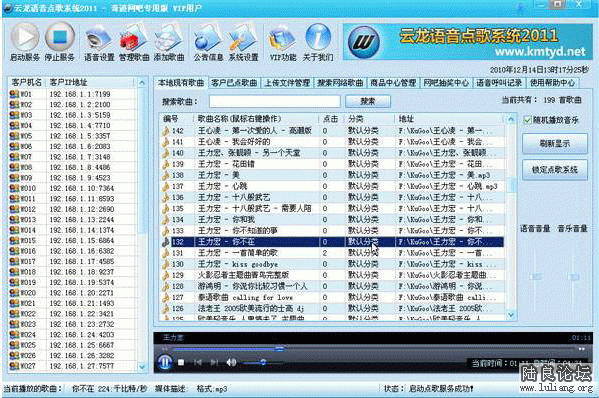Toggle the 随机播放音乐 checkbox

coord(528,120)
